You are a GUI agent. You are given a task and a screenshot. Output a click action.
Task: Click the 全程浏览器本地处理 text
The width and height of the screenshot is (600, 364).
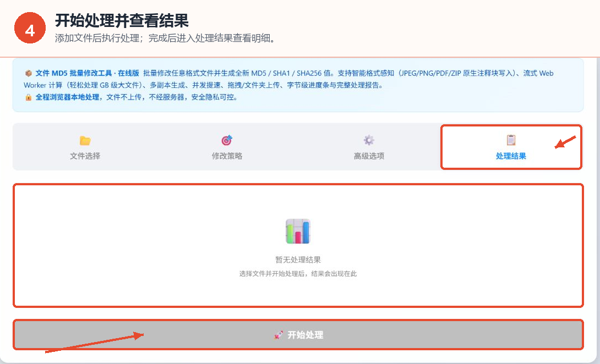(67, 97)
